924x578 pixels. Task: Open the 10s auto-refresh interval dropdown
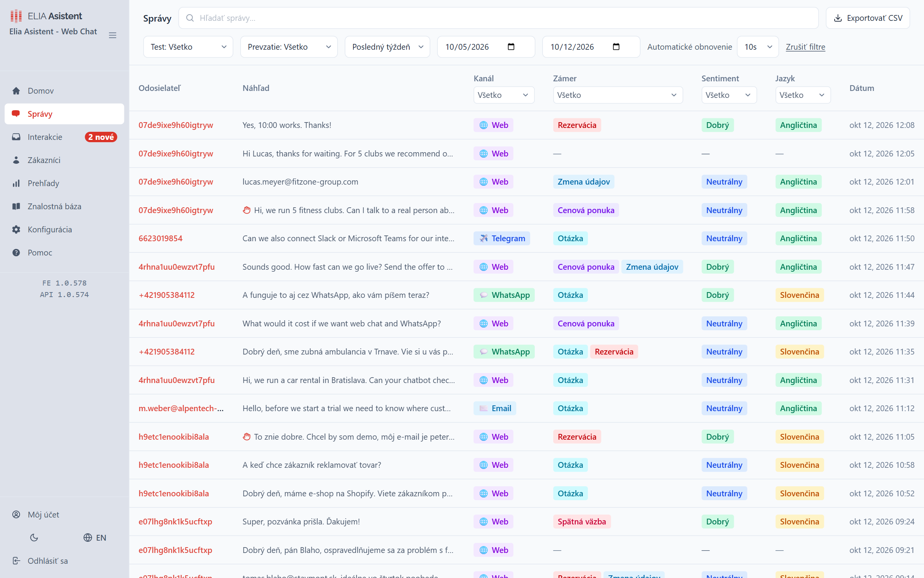(758, 47)
